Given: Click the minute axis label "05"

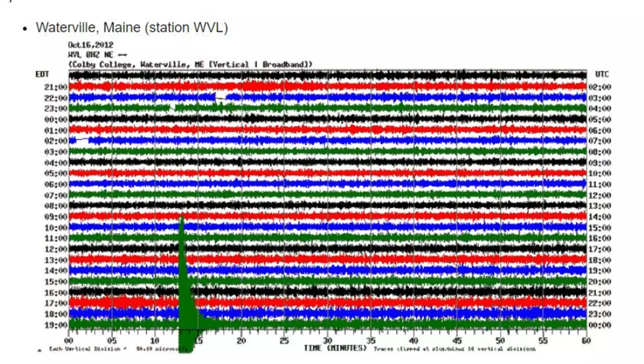Looking at the screenshot, I should point(112,340).
